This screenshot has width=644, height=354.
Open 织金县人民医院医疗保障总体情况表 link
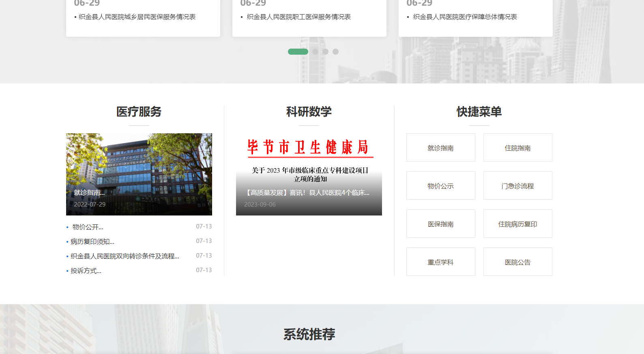(465, 17)
